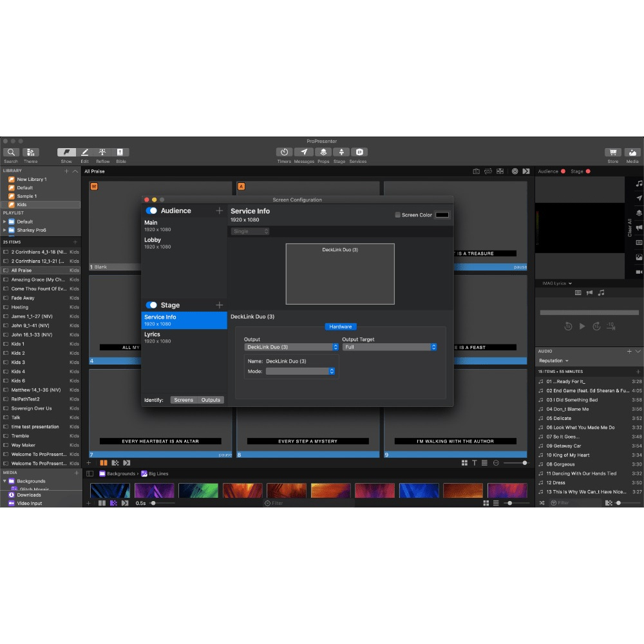
Task: Select the Big Lines breadcrumb
Action: click(155, 473)
